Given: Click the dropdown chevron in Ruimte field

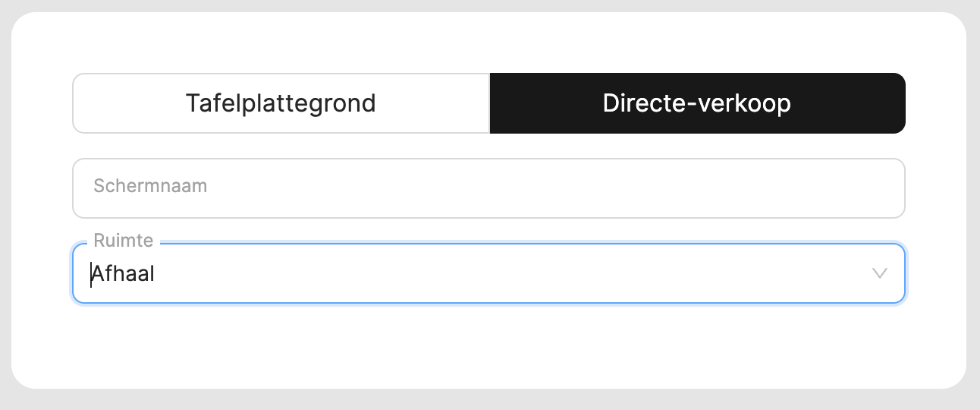Looking at the screenshot, I should 880,273.
